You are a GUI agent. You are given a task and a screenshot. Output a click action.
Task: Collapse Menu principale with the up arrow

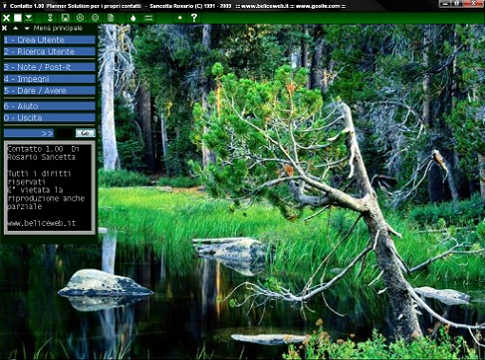pyautogui.click(x=15, y=28)
